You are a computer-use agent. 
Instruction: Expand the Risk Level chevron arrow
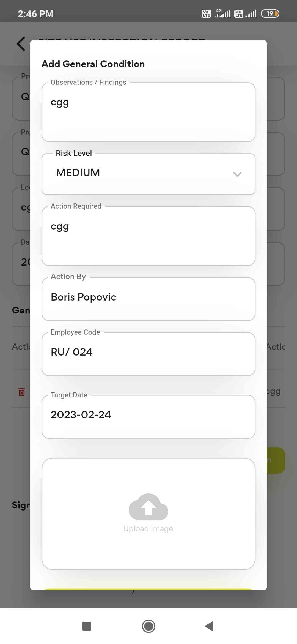pos(237,174)
